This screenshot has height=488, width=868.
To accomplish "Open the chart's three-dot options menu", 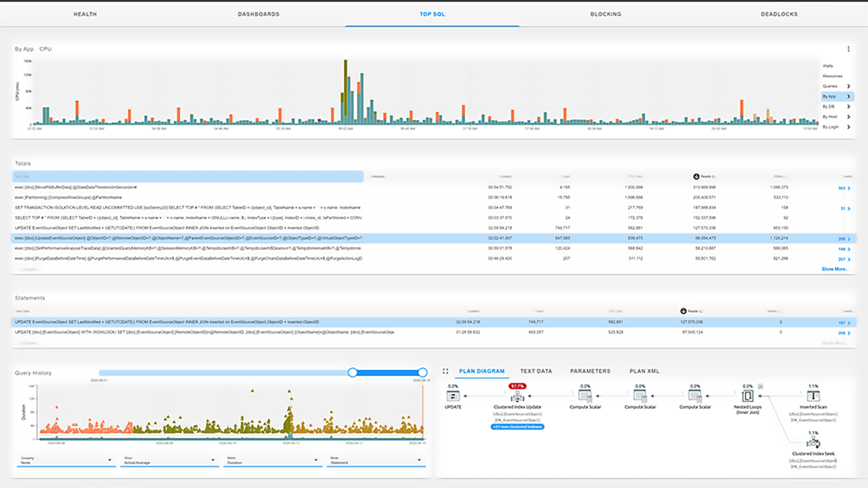I will click(x=848, y=49).
